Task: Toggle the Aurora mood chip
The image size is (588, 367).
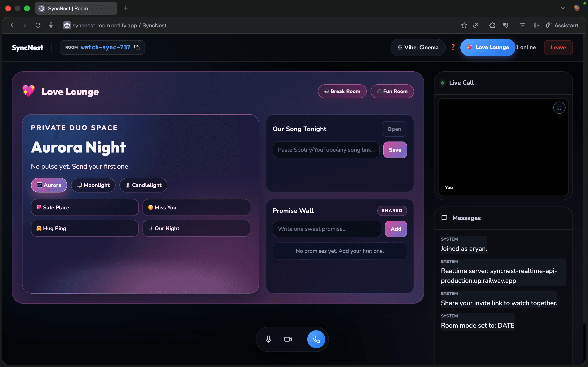Action: pos(49,185)
